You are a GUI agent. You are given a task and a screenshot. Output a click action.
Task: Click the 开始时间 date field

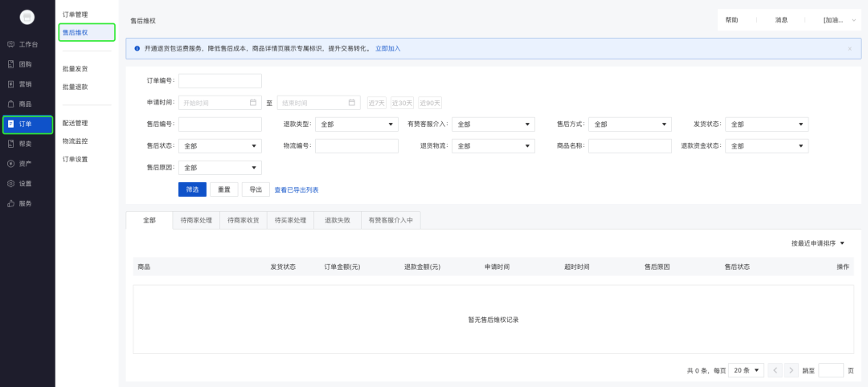pyautogui.click(x=219, y=103)
